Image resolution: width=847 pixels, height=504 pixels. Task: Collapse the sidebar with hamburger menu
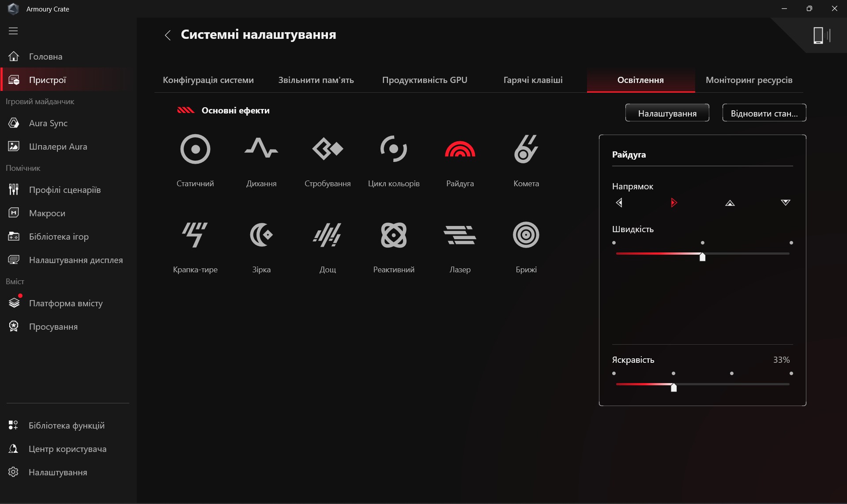[13, 31]
